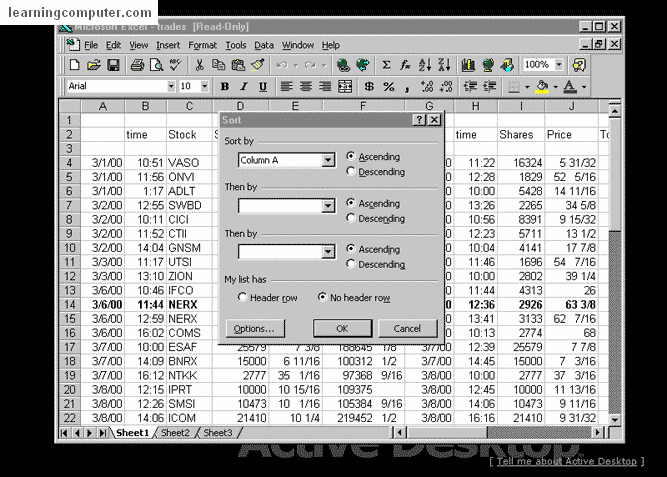Screen dimensions: 667x477
Task: Click the vertical scrollbar down arrow
Action: 615,419
